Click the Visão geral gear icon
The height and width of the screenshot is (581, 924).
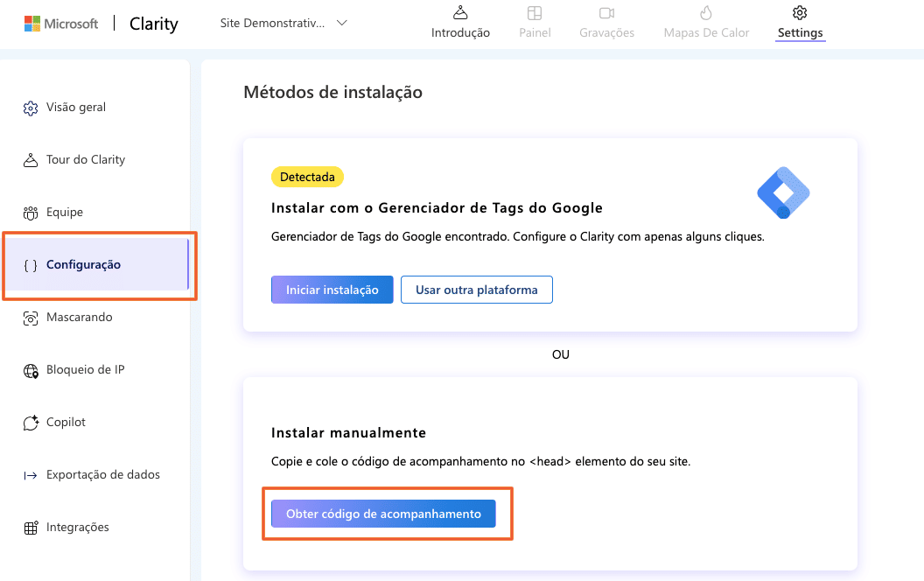[30, 108]
